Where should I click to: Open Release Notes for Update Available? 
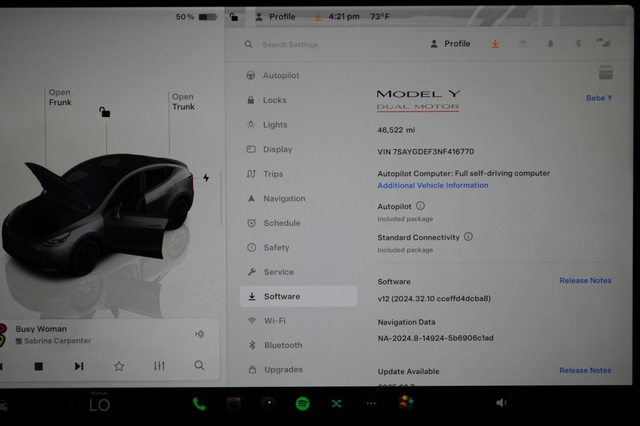[x=585, y=371]
